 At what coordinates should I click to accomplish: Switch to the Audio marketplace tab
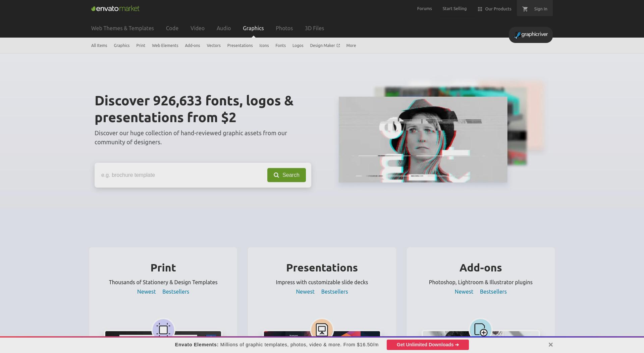[x=223, y=28]
